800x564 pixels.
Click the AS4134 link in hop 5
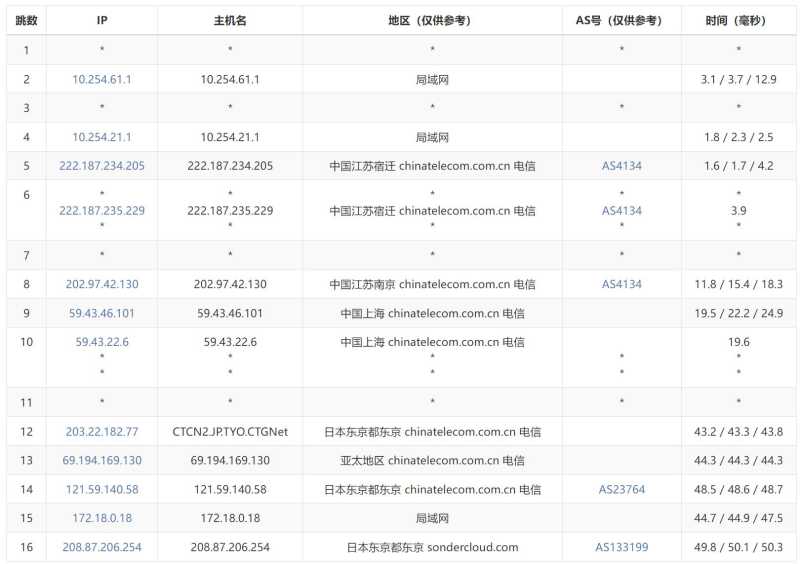621,166
